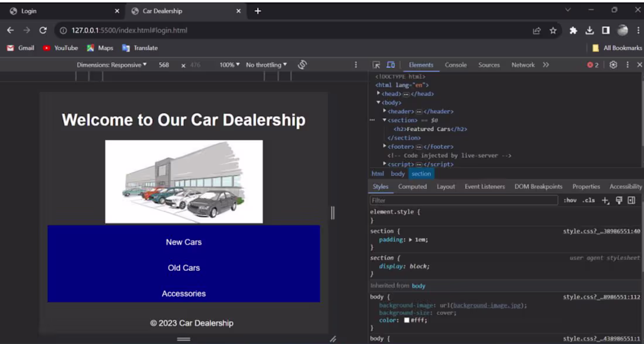The image size is (644, 344).
Task: Open site information icon in address bar
Action: pos(63,30)
